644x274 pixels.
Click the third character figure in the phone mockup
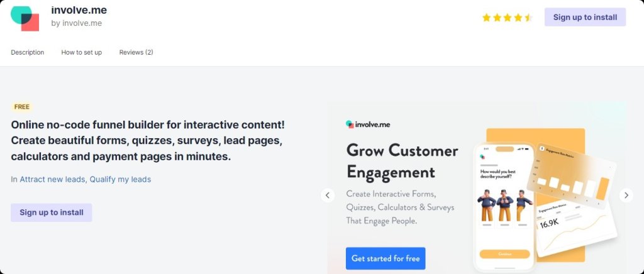(x=523, y=205)
